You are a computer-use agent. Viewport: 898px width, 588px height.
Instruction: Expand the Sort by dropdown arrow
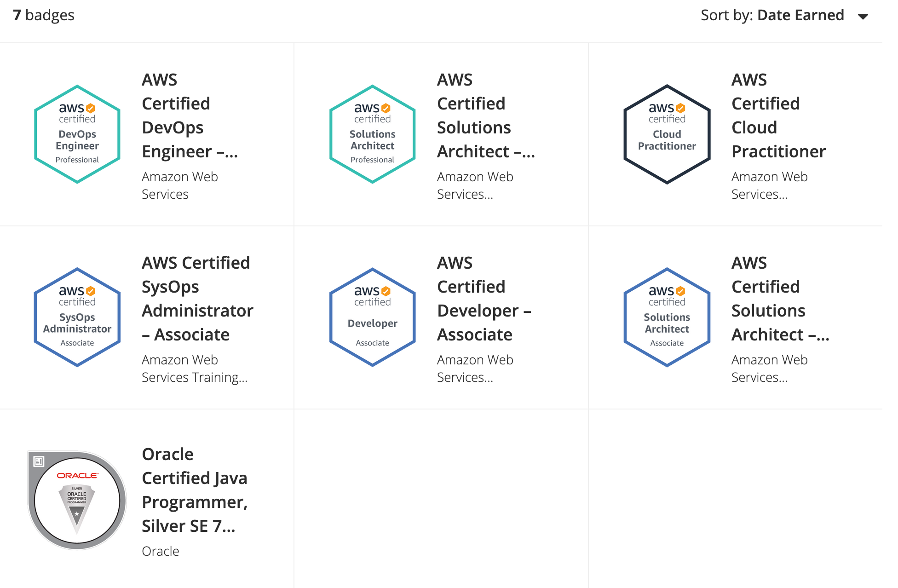point(863,17)
